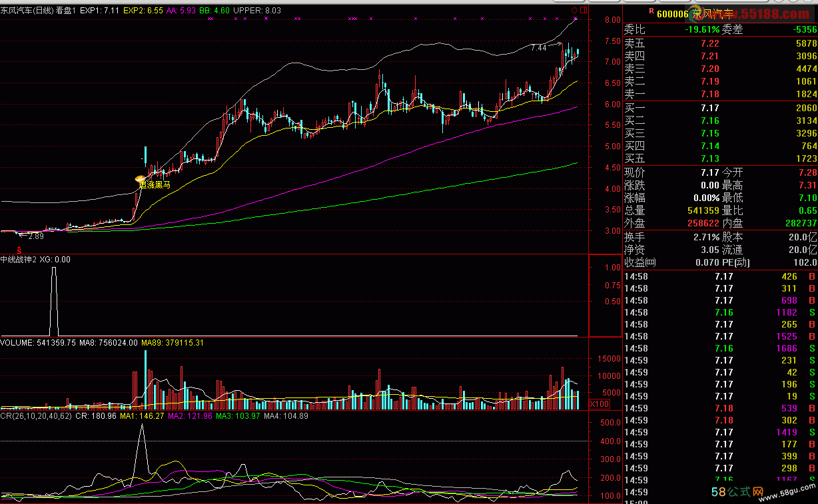The width and height of the screenshot is (818, 504).
Task: Select the MA8: 756024.00 volume average
Action: coord(108,343)
